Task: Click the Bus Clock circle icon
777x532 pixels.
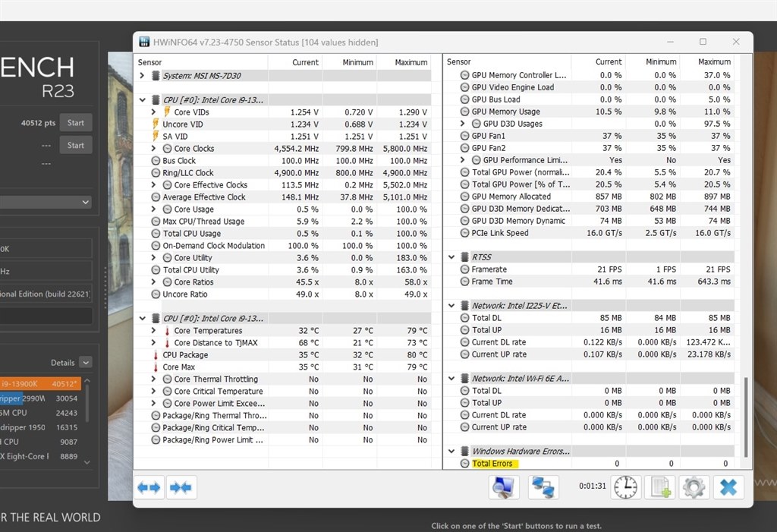Action: pos(156,161)
